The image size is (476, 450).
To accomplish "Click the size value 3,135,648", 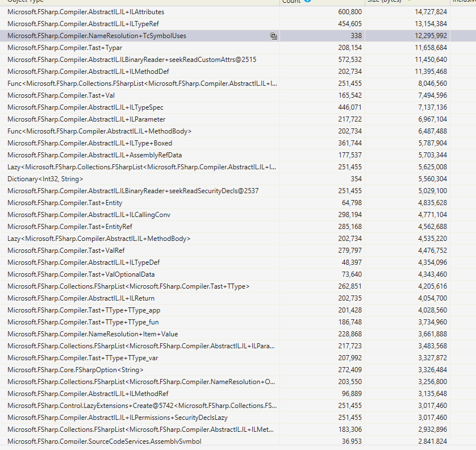I will click(433, 394).
